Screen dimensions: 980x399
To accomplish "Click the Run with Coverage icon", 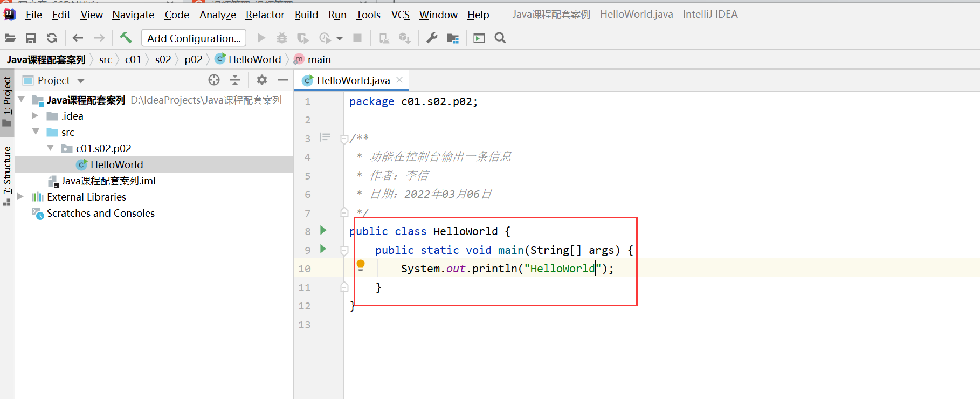I will click(303, 38).
